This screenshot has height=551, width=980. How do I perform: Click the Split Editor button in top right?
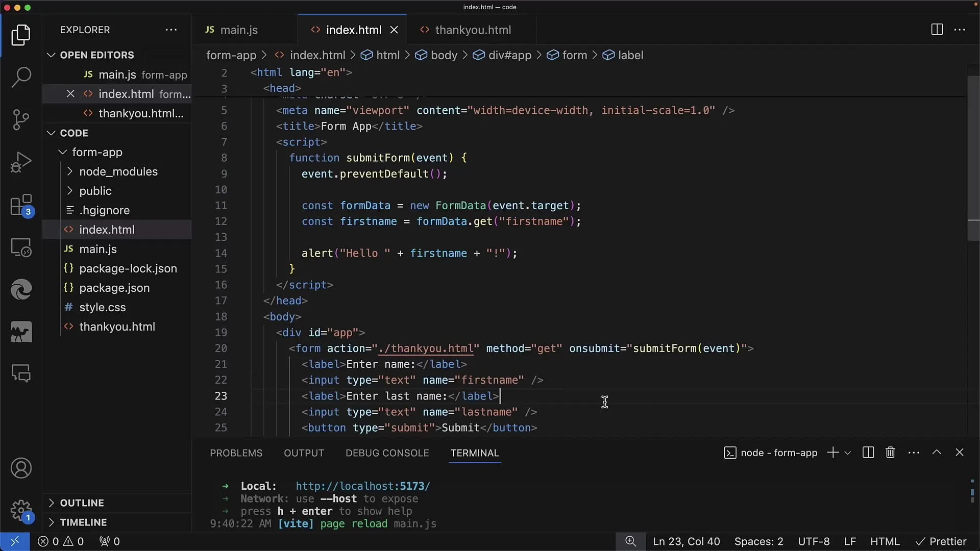click(937, 30)
